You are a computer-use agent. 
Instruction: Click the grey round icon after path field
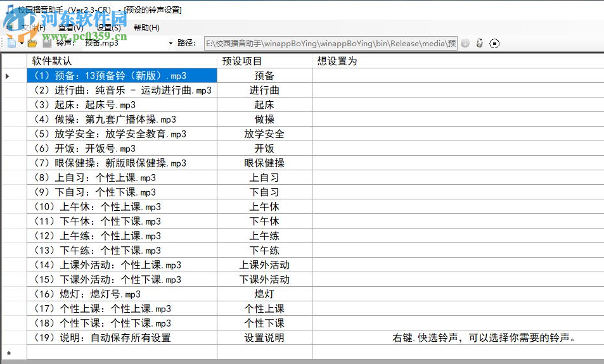[465, 43]
